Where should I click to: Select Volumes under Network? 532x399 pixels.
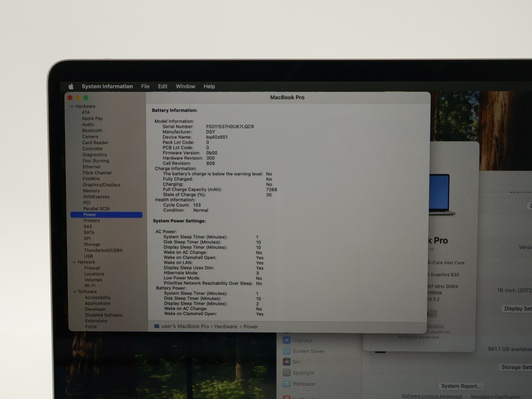(93, 280)
